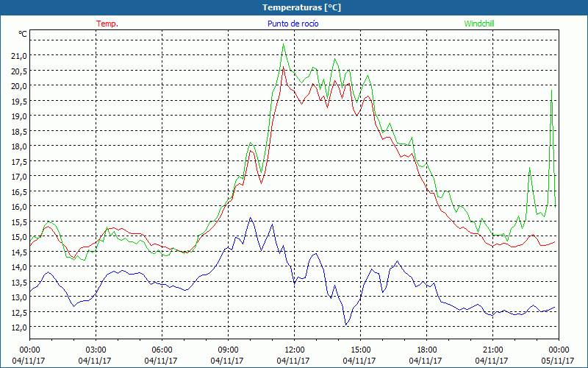Click the 21:00 time label
The height and width of the screenshot is (368, 588).
[x=492, y=349]
